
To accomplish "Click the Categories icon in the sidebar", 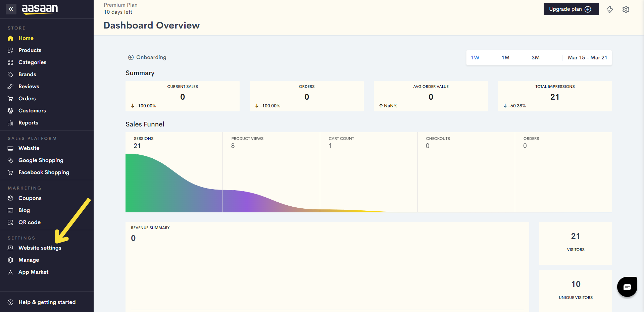I will (10, 62).
